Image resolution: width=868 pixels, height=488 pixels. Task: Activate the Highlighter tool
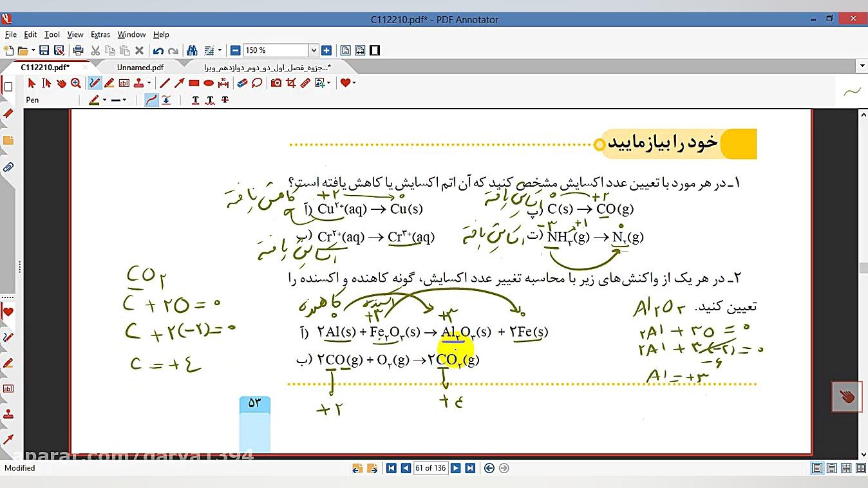coord(108,82)
